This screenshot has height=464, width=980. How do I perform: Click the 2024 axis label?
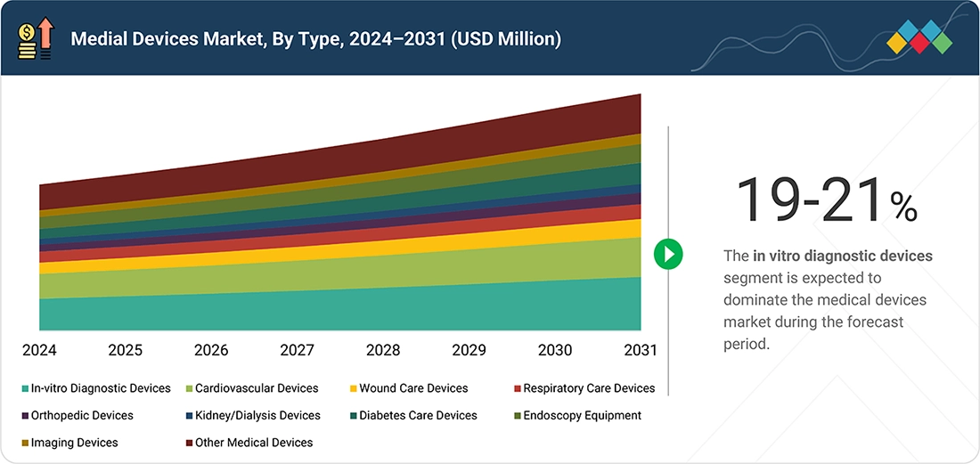click(x=39, y=350)
